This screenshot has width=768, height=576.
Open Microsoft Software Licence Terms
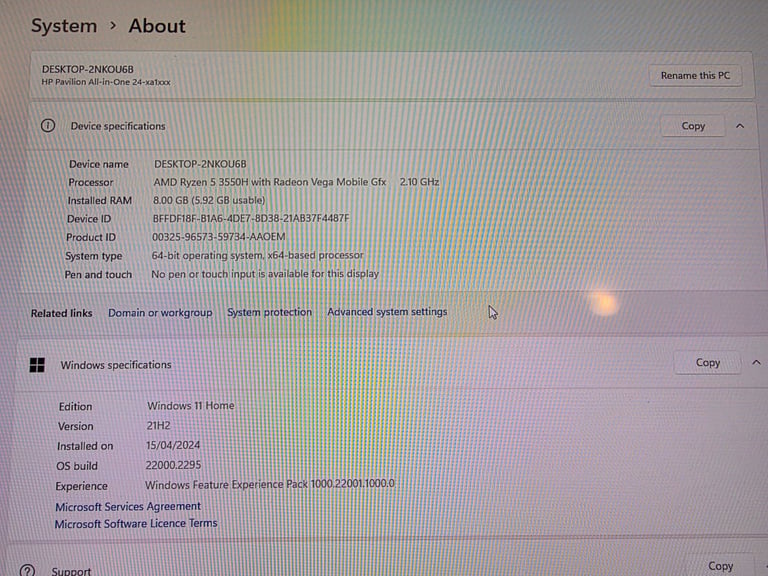136,524
